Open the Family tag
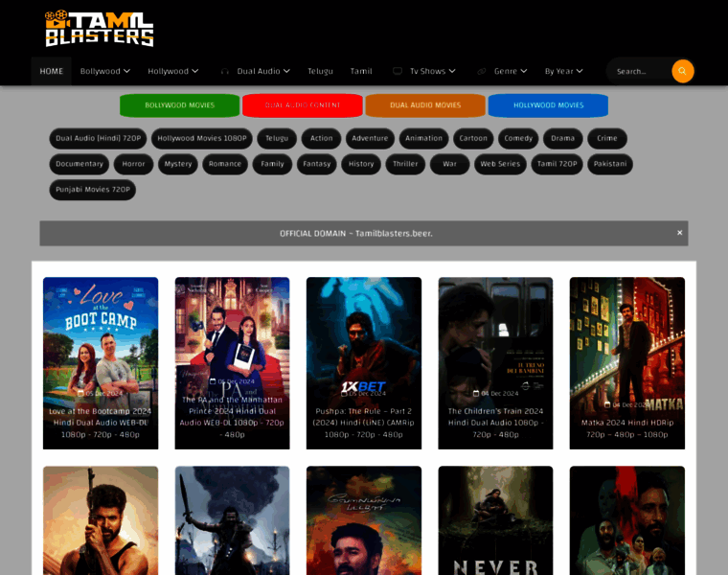728x575 pixels. click(x=272, y=164)
